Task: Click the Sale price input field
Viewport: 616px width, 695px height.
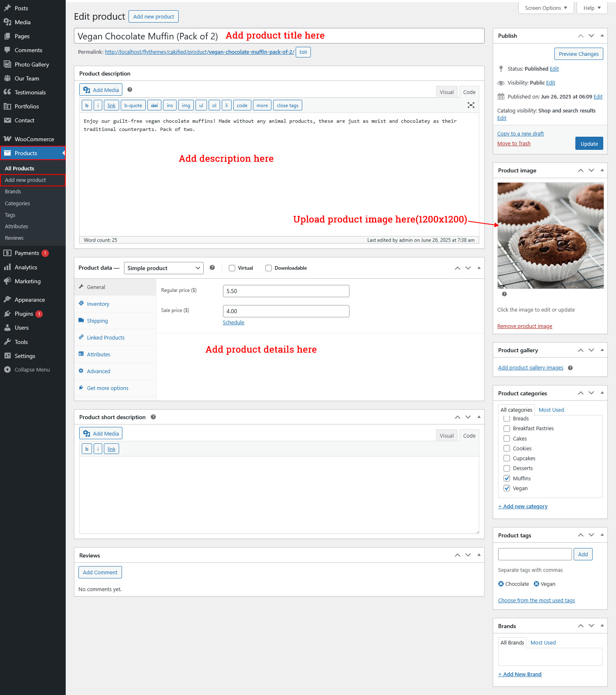Action: 286,311
